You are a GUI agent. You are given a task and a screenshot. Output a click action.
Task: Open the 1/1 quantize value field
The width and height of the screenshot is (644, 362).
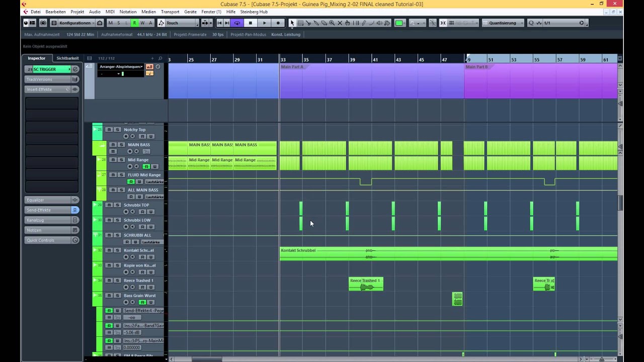click(x=563, y=23)
